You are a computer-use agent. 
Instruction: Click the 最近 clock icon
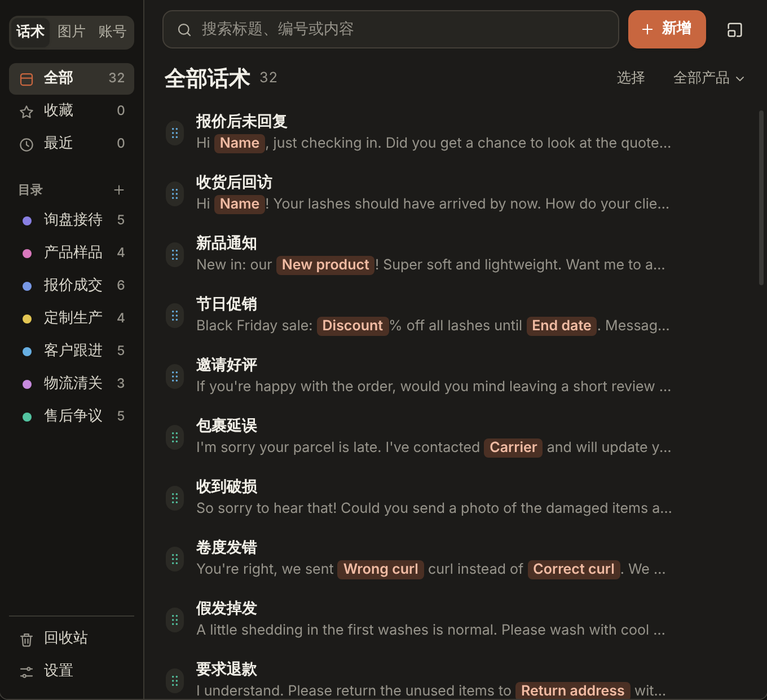27,144
